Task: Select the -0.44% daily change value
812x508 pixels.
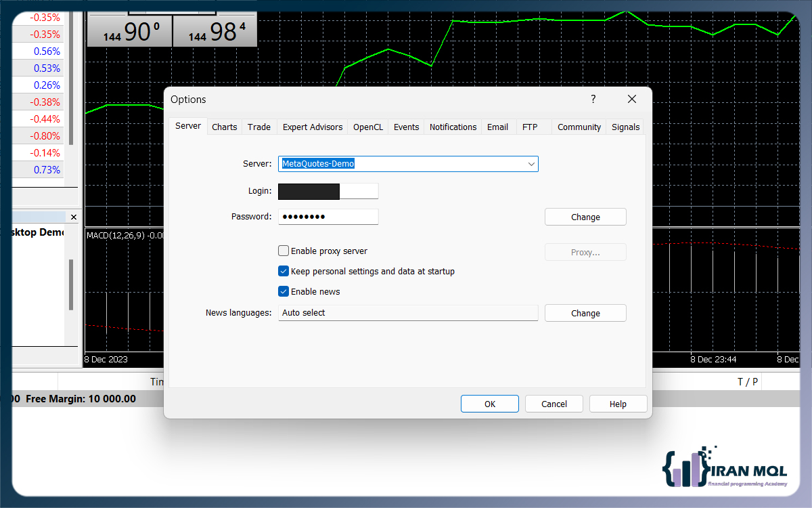Action: 45,119
